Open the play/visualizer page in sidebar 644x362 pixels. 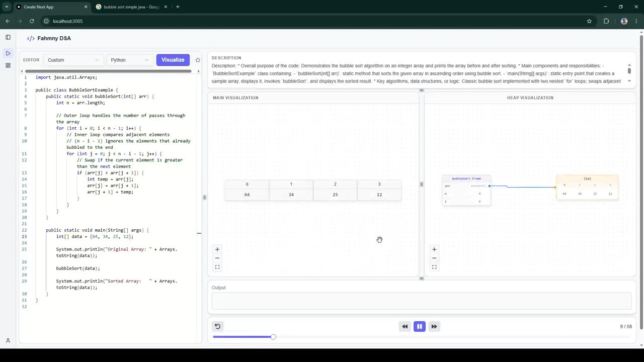pyautogui.click(x=8, y=53)
